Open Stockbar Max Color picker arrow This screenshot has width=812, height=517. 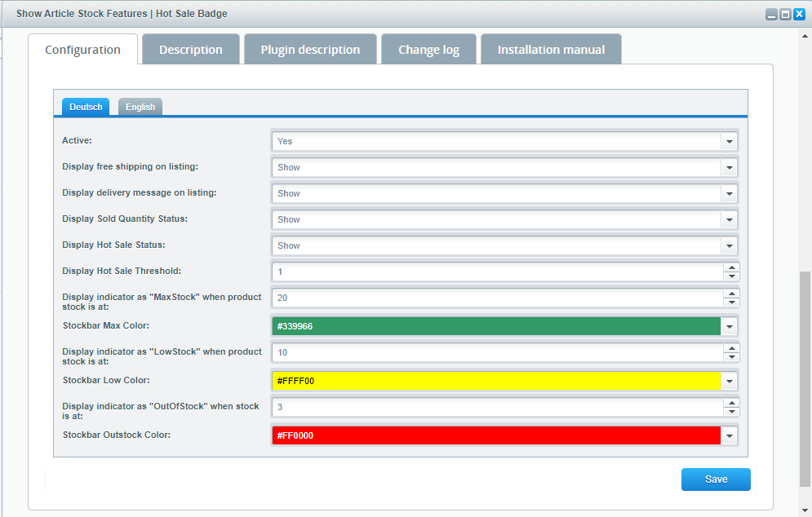pyautogui.click(x=729, y=326)
